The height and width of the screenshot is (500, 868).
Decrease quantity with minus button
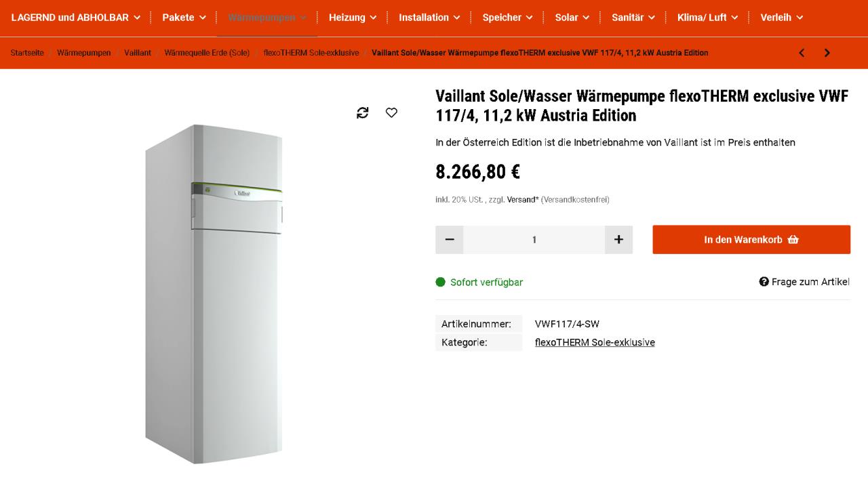[x=450, y=240]
